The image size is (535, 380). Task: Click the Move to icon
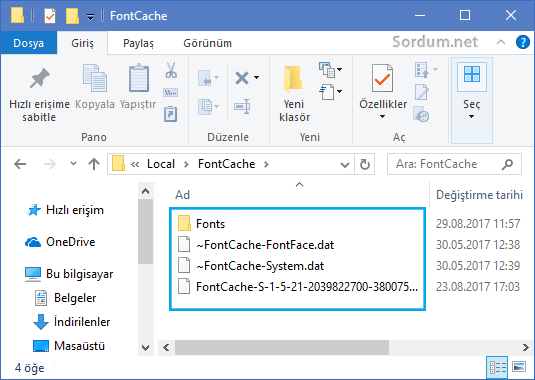205,78
